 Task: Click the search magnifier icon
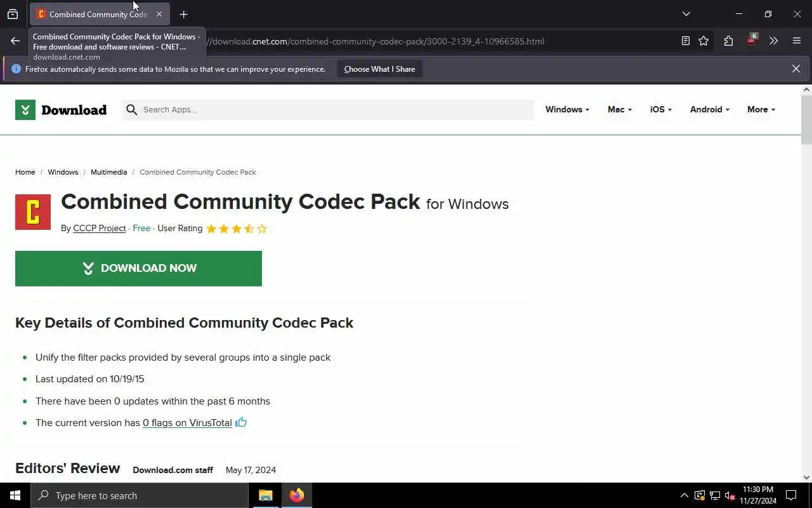(x=131, y=110)
